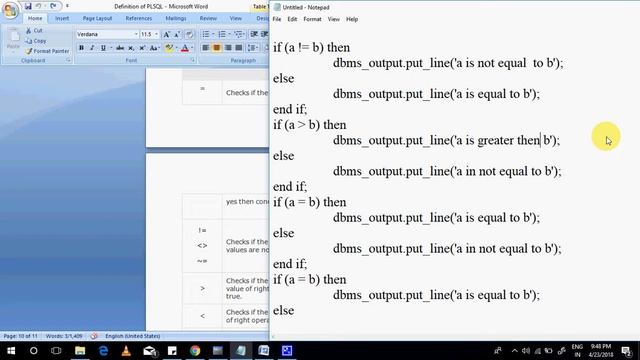Open Notepad's Format menu

tap(312, 19)
